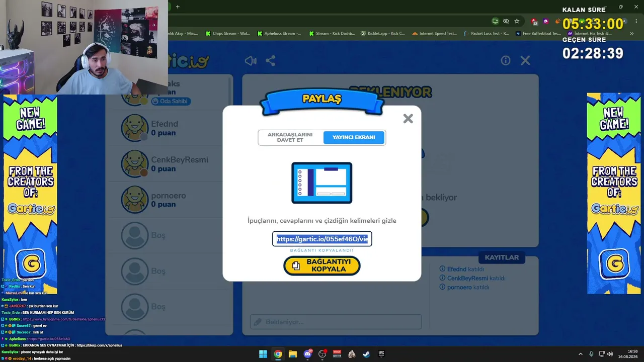The height and width of the screenshot is (362, 644).
Task: Select the Yayıncı Ekranı tab
Action: (x=354, y=137)
